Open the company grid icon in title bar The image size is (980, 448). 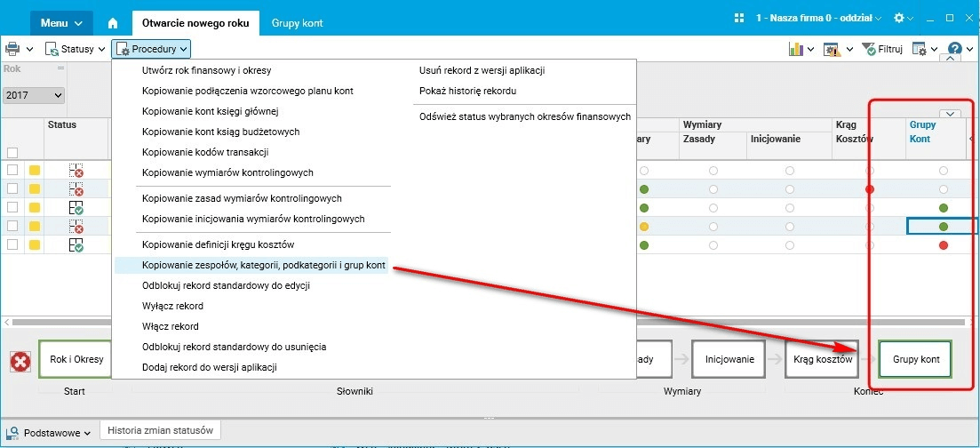(x=738, y=18)
